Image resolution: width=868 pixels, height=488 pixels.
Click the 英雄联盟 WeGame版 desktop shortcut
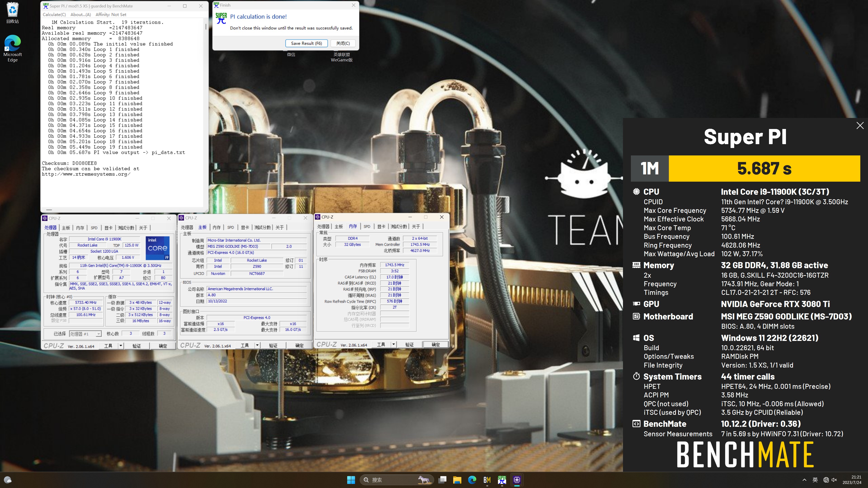tap(341, 57)
